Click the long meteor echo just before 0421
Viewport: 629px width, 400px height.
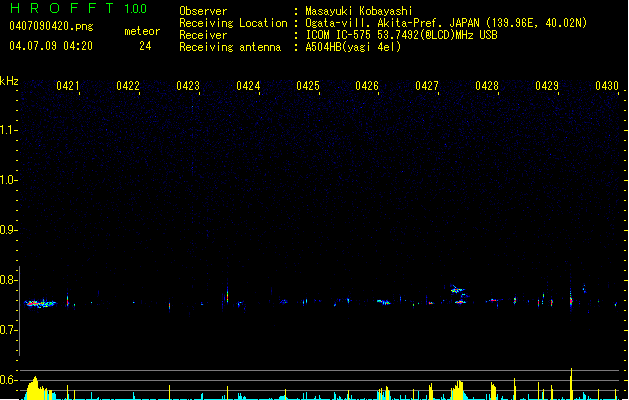[x=40, y=304]
